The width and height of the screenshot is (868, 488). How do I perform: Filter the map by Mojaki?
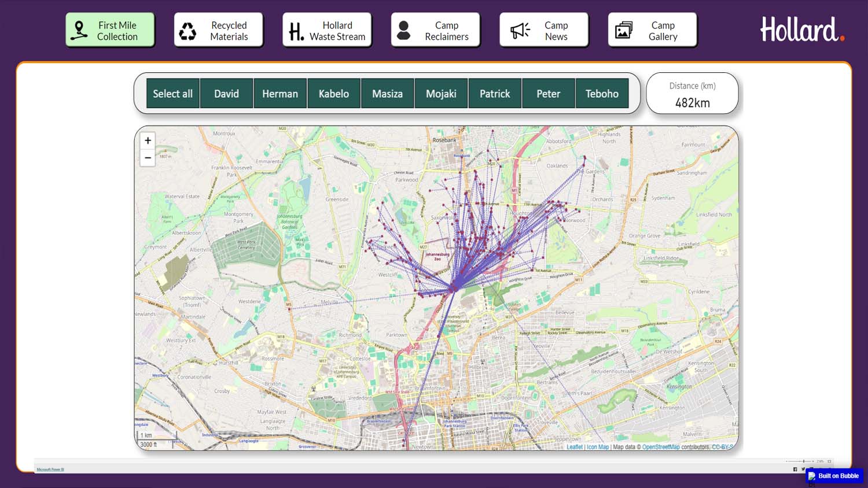point(441,94)
